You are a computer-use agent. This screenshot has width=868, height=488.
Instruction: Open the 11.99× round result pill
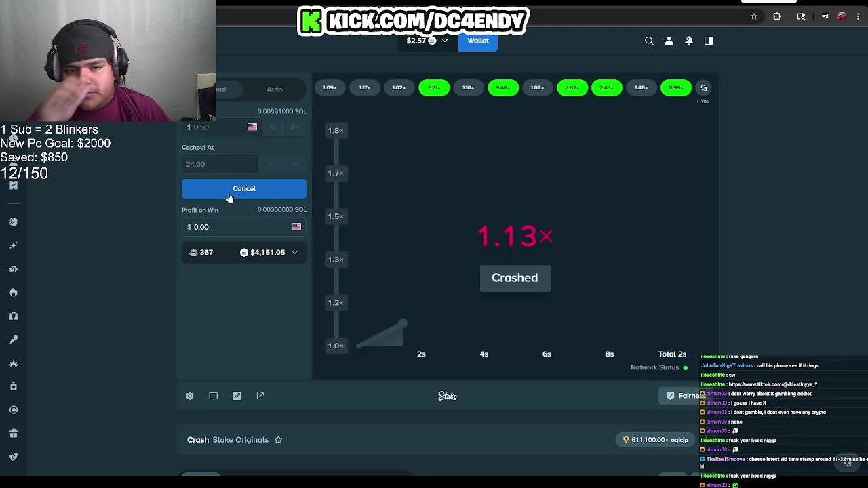click(x=676, y=87)
